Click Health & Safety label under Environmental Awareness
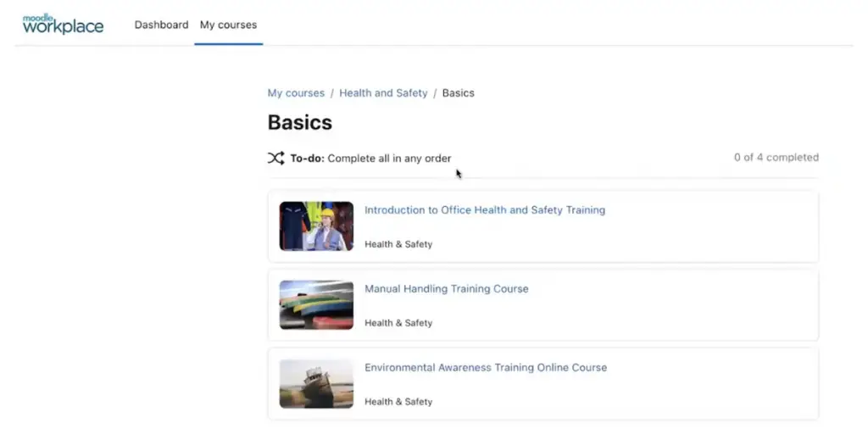 [398, 402]
